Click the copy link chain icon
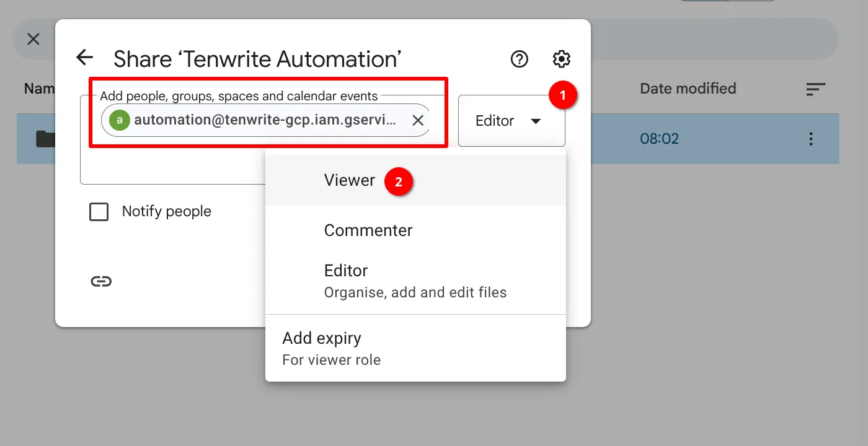Image resolution: width=868 pixels, height=446 pixels. 101,281
